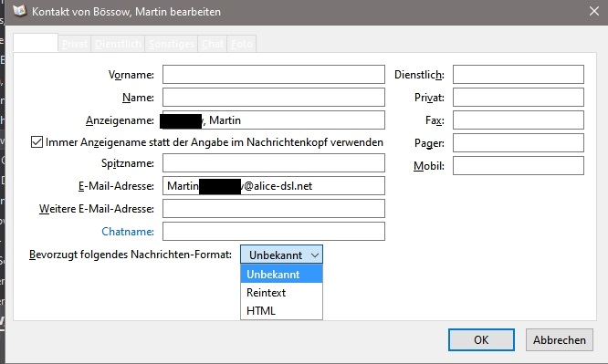
Task: Switch to the Privat tab
Action: coord(75,44)
